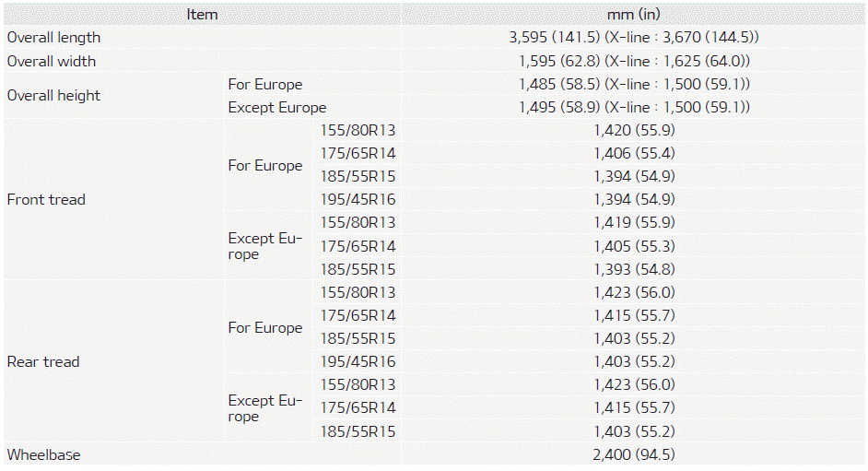Select the "Rear tread" row label
Viewport: 868px width, 471px height.
(43, 362)
